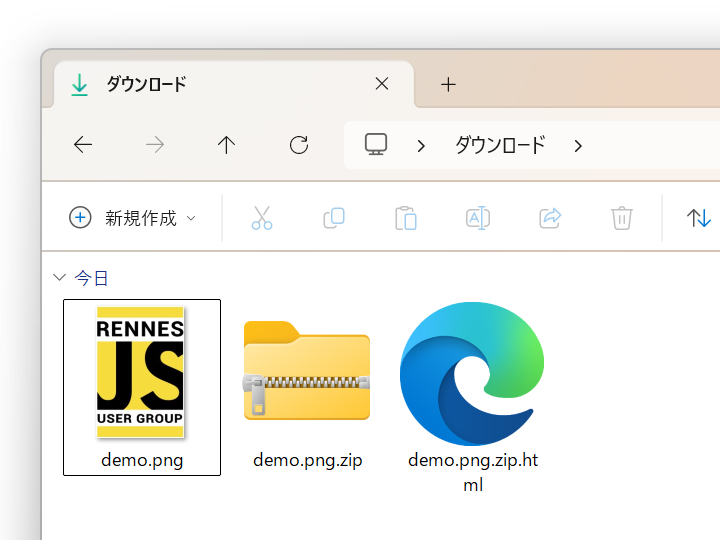
Task: Click the Paste clipboard icon
Action: click(x=406, y=218)
